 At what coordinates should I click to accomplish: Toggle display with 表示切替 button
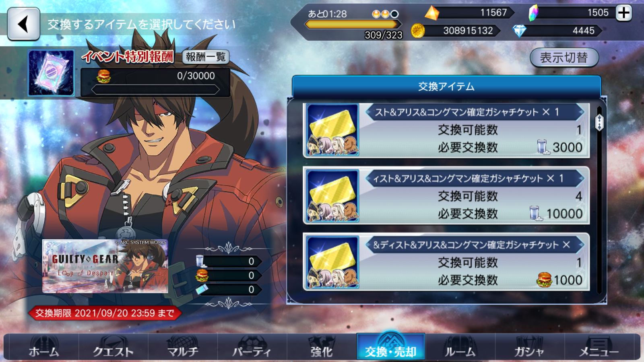pyautogui.click(x=564, y=58)
